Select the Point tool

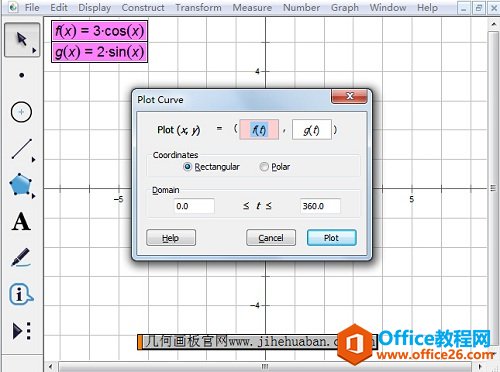[22, 75]
